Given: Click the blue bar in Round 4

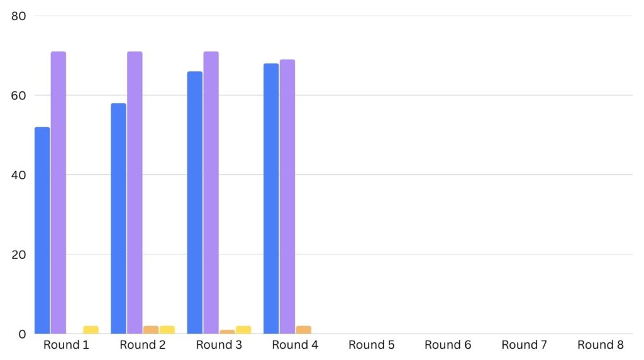Looking at the screenshot, I should point(271,199).
